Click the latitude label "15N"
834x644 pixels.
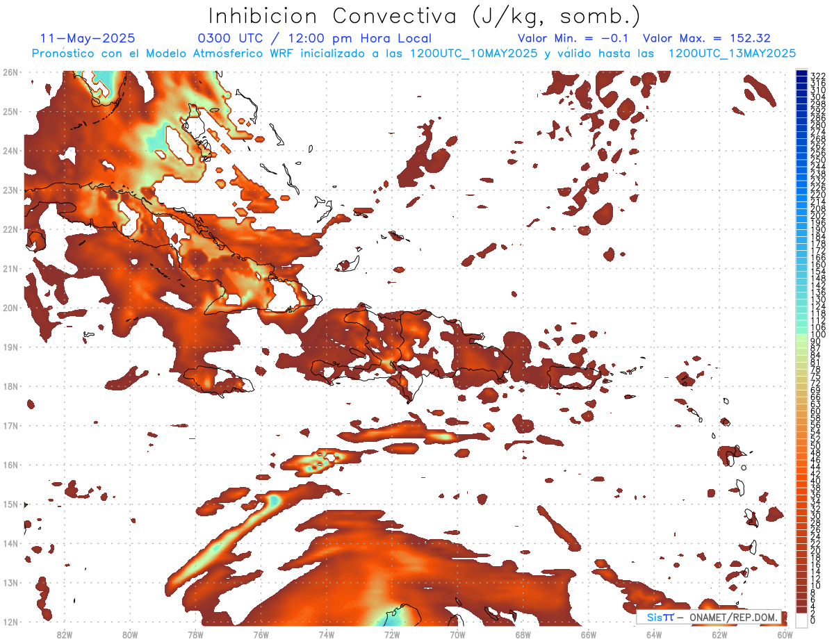click(10, 504)
